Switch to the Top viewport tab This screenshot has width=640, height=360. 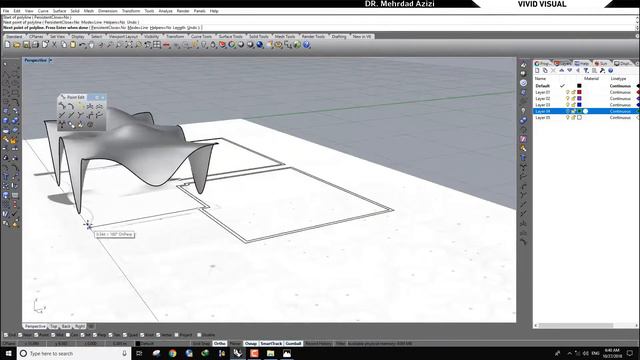(54, 327)
